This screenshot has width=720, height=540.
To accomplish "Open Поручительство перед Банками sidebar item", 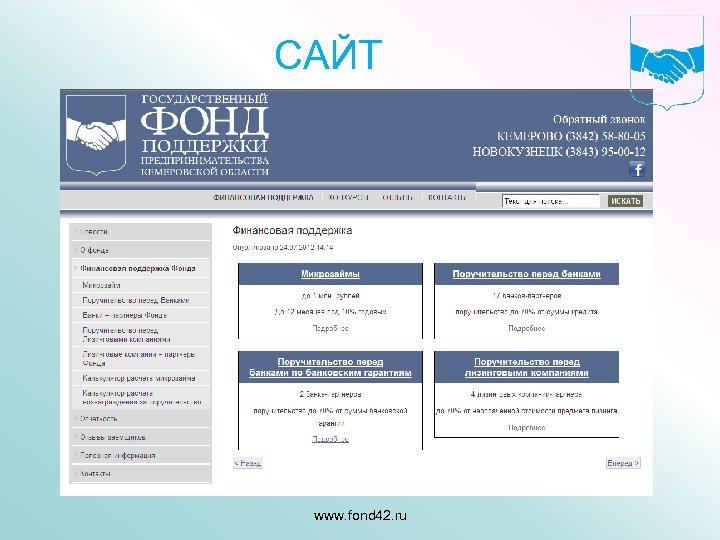I will pyautogui.click(x=141, y=300).
